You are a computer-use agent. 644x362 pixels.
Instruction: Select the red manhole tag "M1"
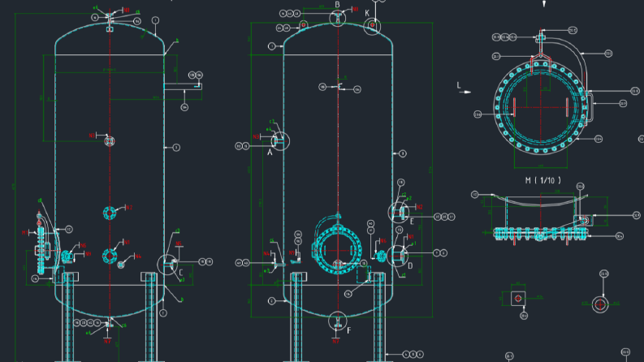pyautogui.click(x=25, y=233)
